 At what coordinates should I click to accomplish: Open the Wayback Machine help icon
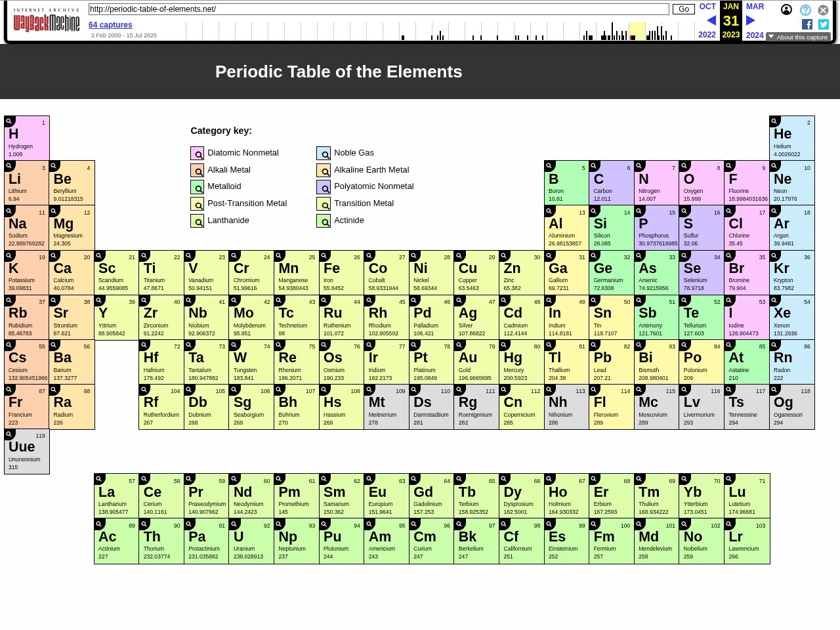tap(805, 10)
